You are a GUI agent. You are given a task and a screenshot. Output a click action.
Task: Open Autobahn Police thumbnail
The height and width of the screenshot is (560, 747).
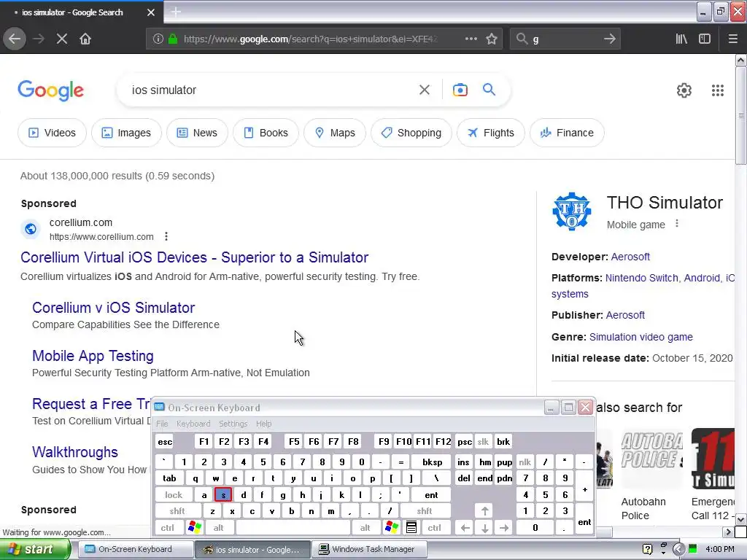point(651,458)
